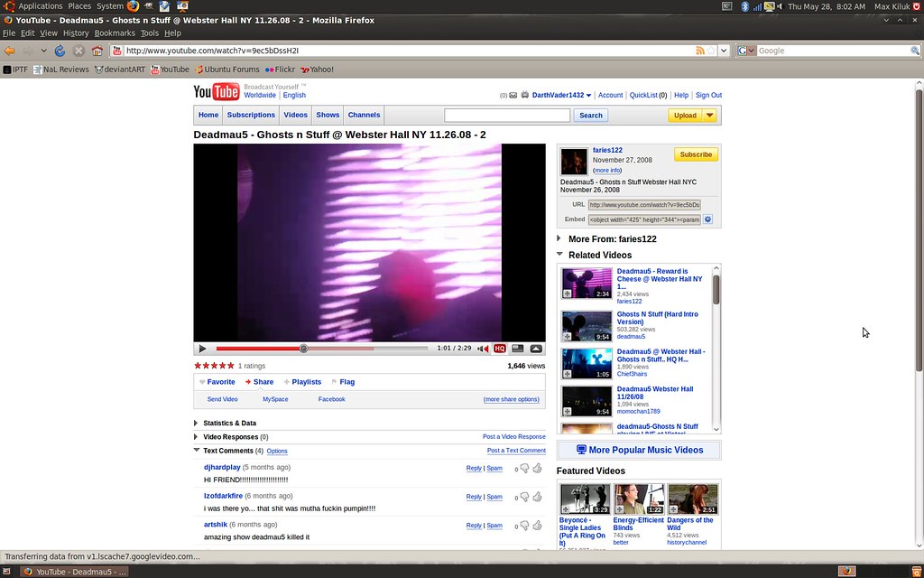Collapse the Text Comments section
Screen dimensions: 924x578
click(196, 450)
